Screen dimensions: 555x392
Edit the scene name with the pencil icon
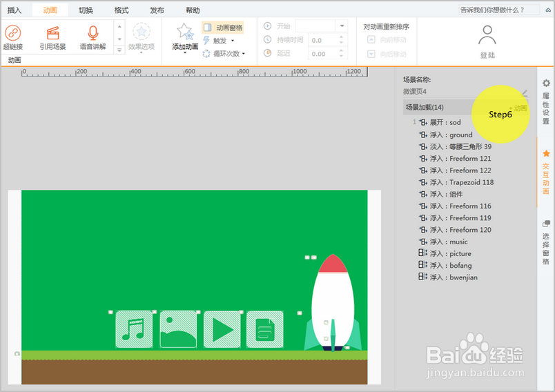[x=525, y=92]
